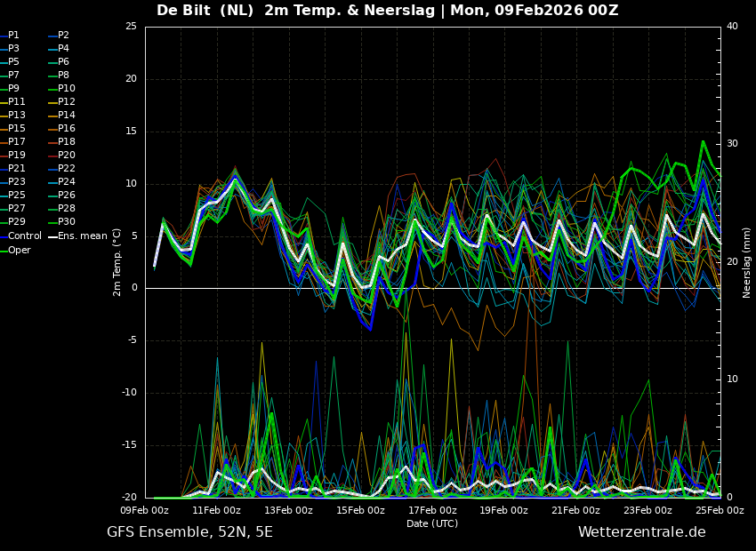Click the green line swatch beside Oper
756x551 pixels.
tap(4, 250)
